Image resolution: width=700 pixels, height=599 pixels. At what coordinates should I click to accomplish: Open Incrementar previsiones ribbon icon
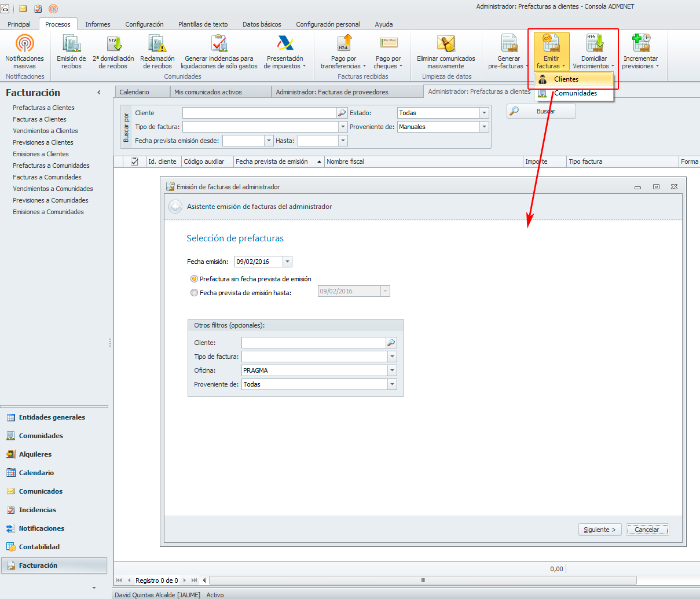(640, 51)
